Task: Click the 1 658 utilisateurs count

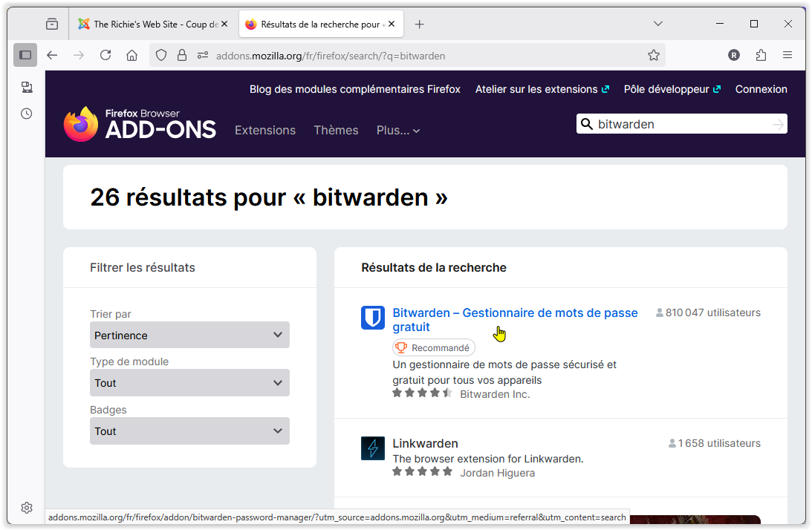Action: pos(714,444)
